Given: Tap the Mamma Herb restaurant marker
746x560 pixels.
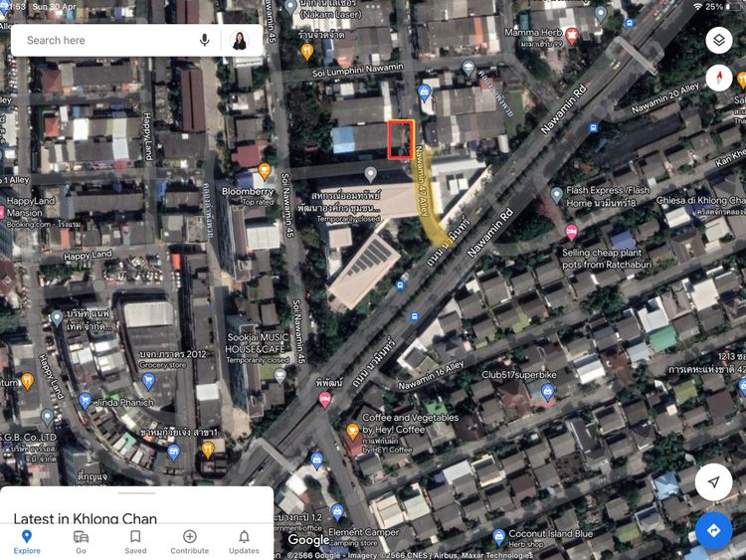Looking at the screenshot, I should pyautogui.click(x=572, y=35).
